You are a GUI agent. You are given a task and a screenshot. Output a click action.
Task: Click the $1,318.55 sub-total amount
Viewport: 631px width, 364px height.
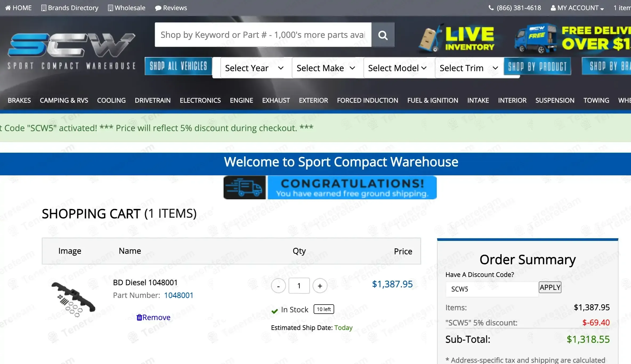[x=588, y=339]
